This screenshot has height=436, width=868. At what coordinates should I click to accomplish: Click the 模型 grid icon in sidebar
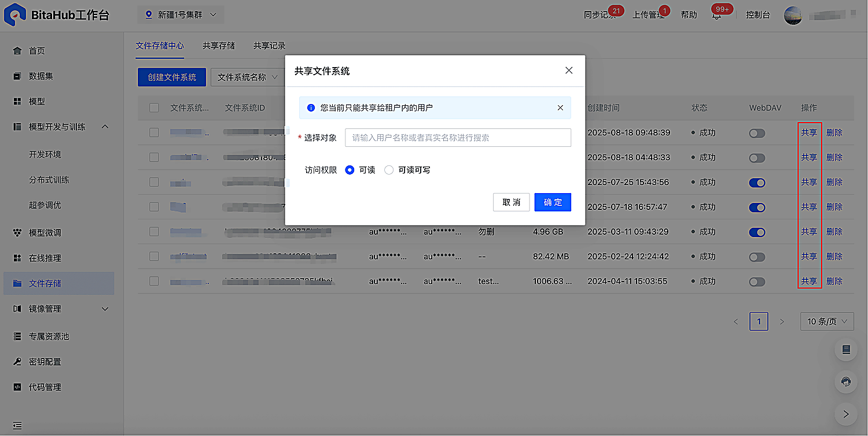[17, 102]
